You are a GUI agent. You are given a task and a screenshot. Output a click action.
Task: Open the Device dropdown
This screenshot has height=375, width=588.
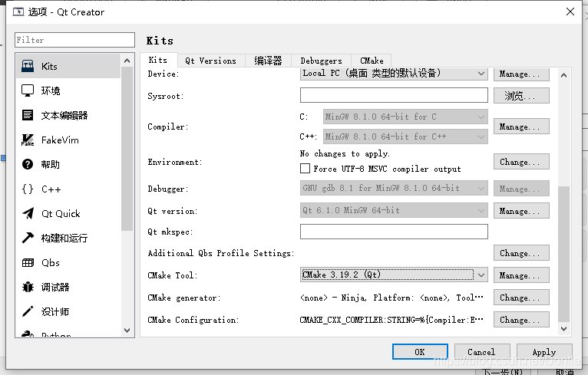point(394,74)
